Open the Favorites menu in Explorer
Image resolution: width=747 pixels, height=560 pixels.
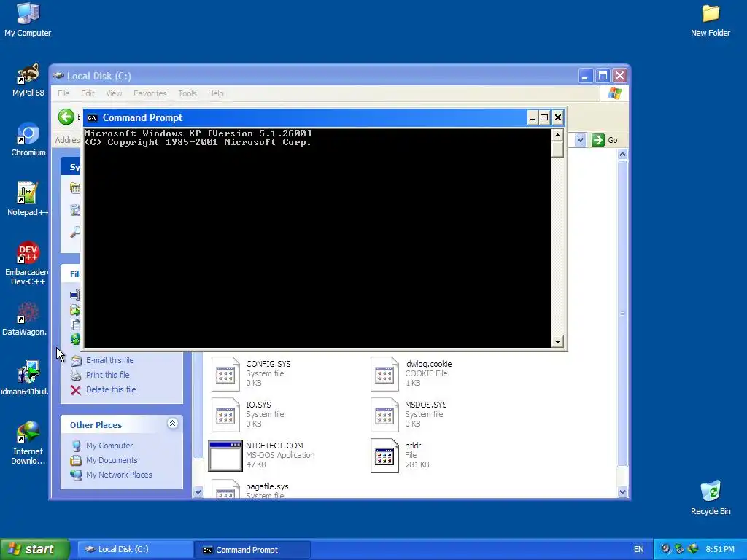150,93
